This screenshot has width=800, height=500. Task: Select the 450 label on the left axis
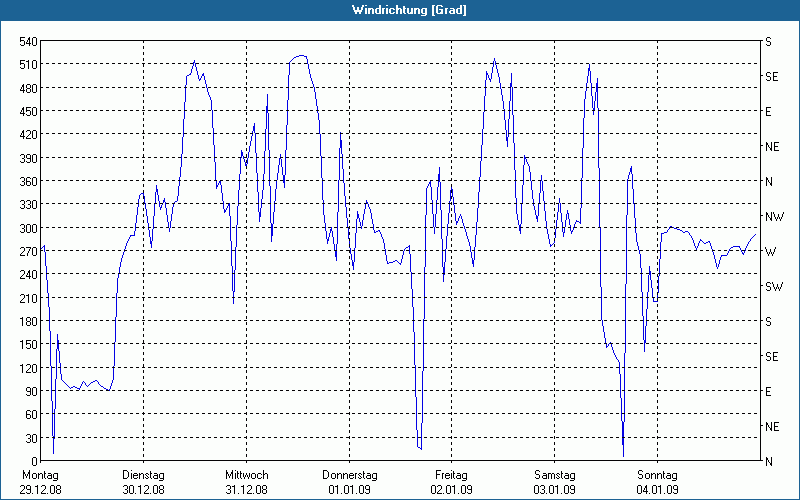point(28,112)
